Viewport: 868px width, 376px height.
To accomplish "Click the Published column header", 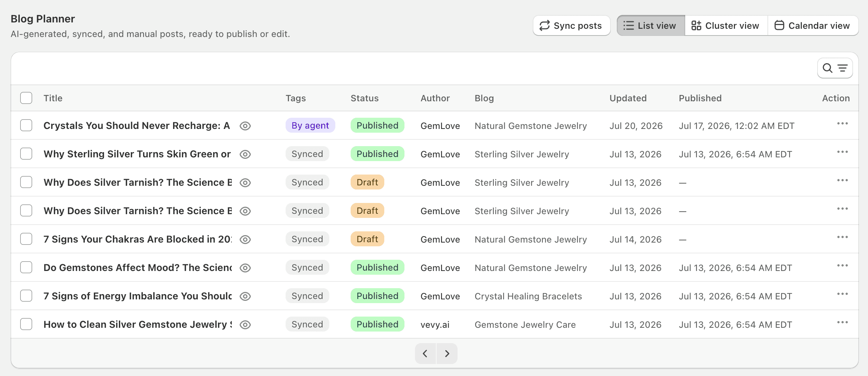I will [x=700, y=98].
